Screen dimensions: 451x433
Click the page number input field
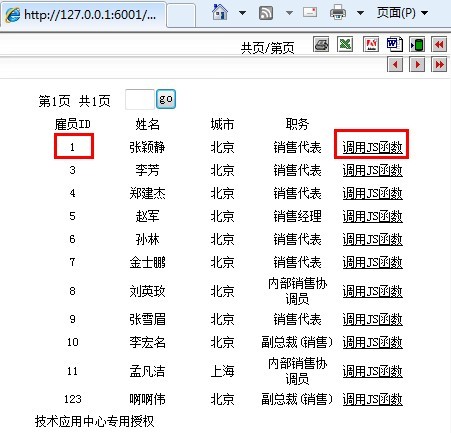pos(140,99)
